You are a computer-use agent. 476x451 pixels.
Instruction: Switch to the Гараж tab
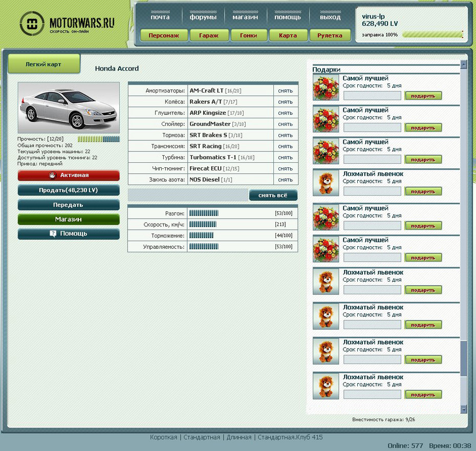tap(209, 35)
